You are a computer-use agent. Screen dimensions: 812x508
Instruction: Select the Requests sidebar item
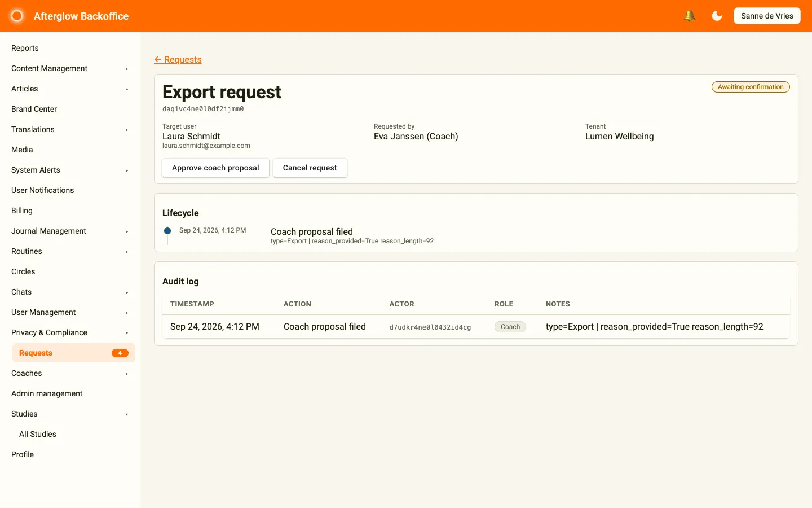pos(74,353)
